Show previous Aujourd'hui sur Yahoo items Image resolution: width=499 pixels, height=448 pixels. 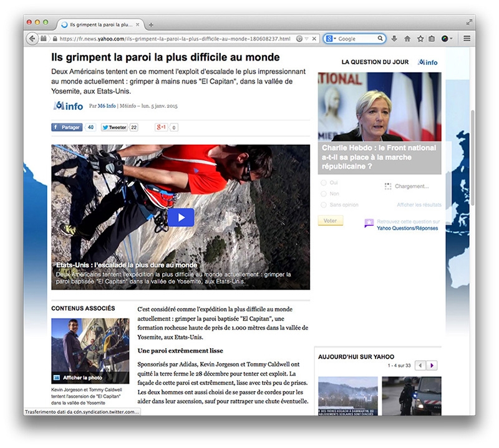click(420, 366)
